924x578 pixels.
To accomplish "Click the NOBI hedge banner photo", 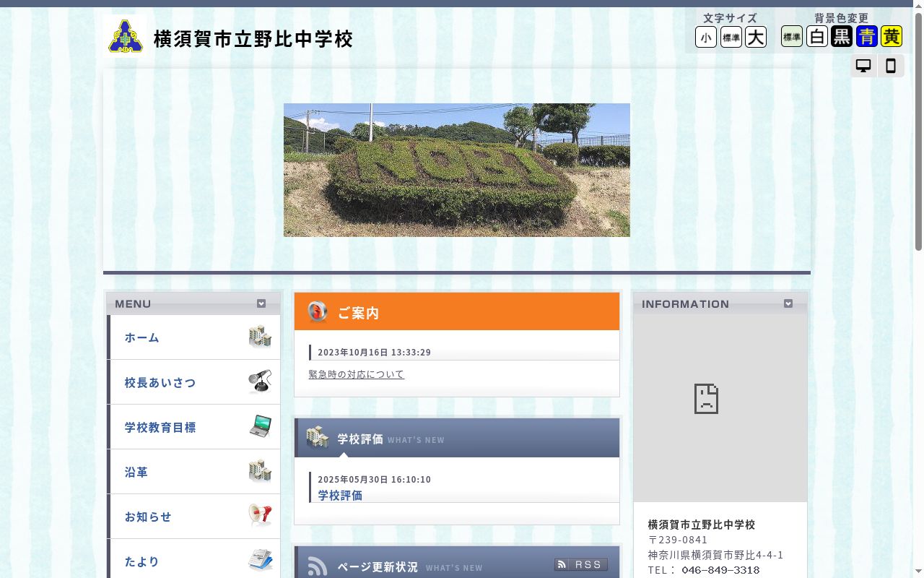I will pyautogui.click(x=457, y=170).
